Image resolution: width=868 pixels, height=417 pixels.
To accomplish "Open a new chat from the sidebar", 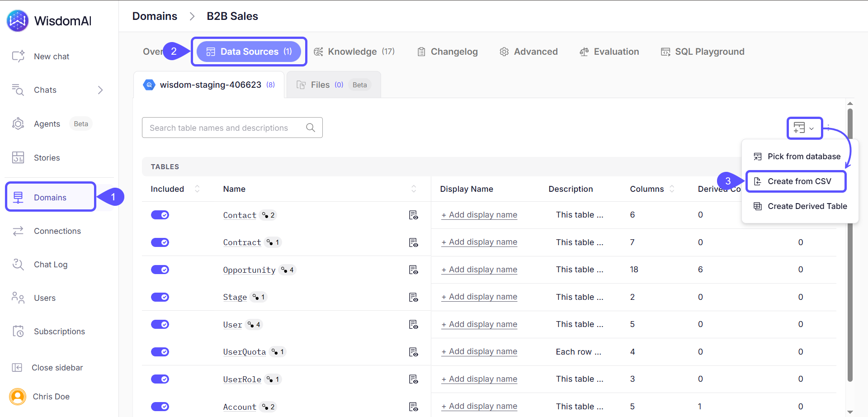I will click(51, 56).
